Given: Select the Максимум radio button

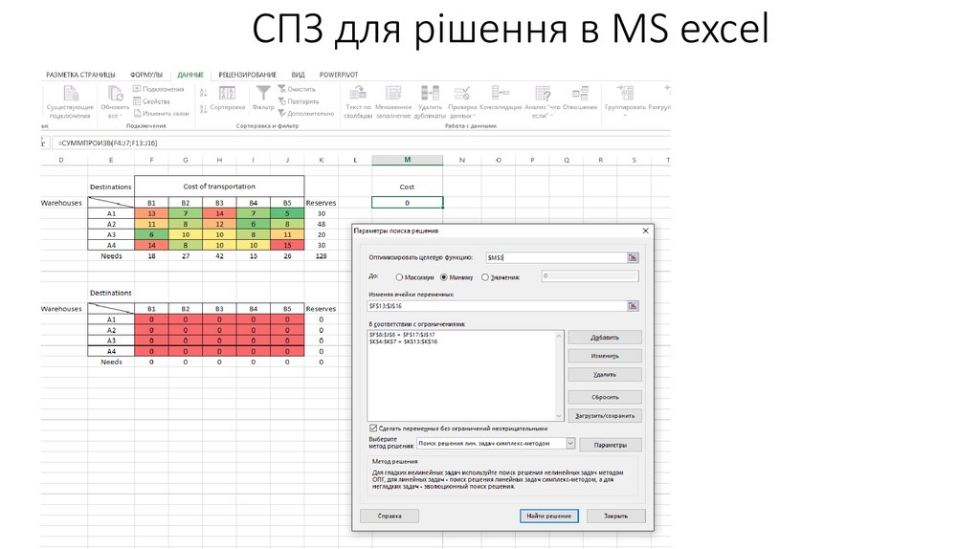Looking at the screenshot, I should [399, 277].
